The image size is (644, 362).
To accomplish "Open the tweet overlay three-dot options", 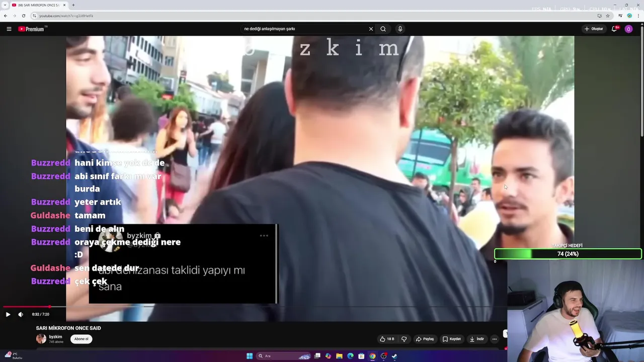I will click(x=264, y=235).
